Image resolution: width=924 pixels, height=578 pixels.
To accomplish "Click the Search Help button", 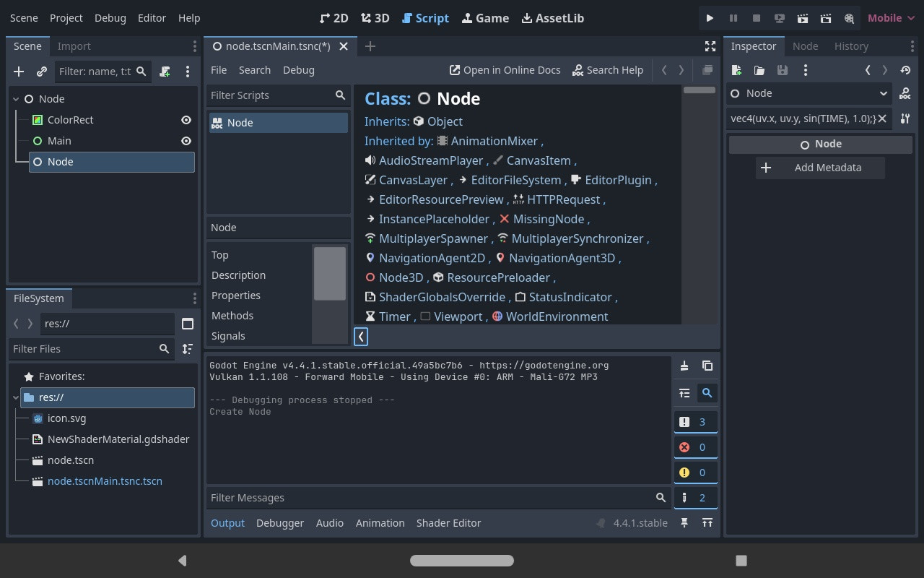I will [x=608, y=70].
